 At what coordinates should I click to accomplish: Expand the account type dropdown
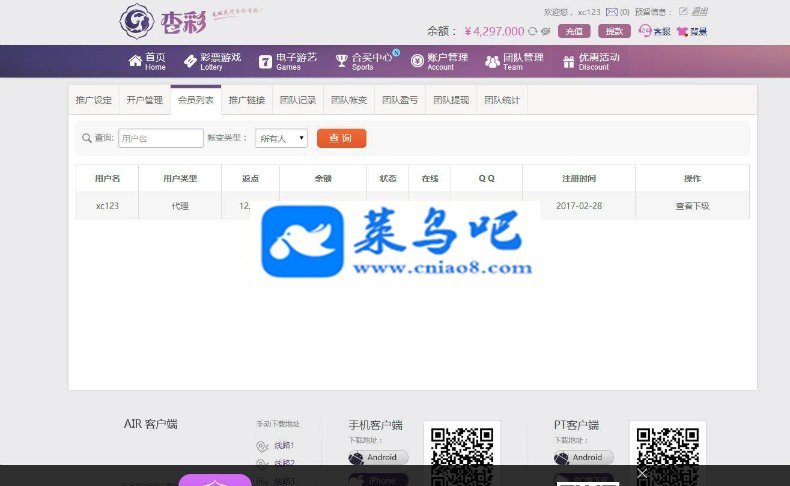coord(281,138)
